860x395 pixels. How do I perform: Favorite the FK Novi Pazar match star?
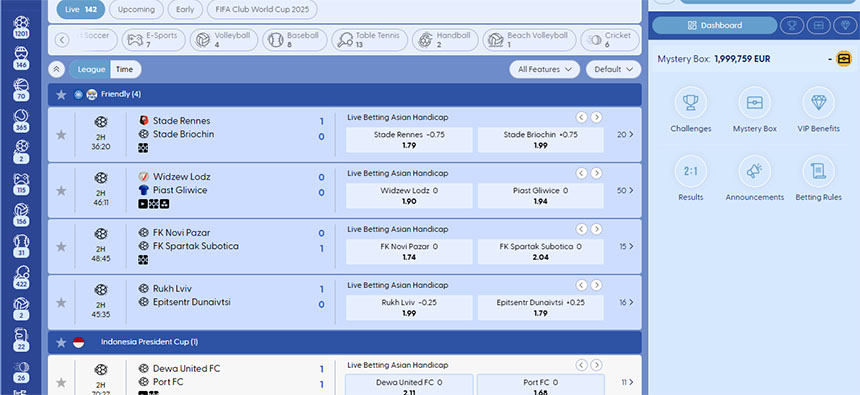[x=61, y=247]
